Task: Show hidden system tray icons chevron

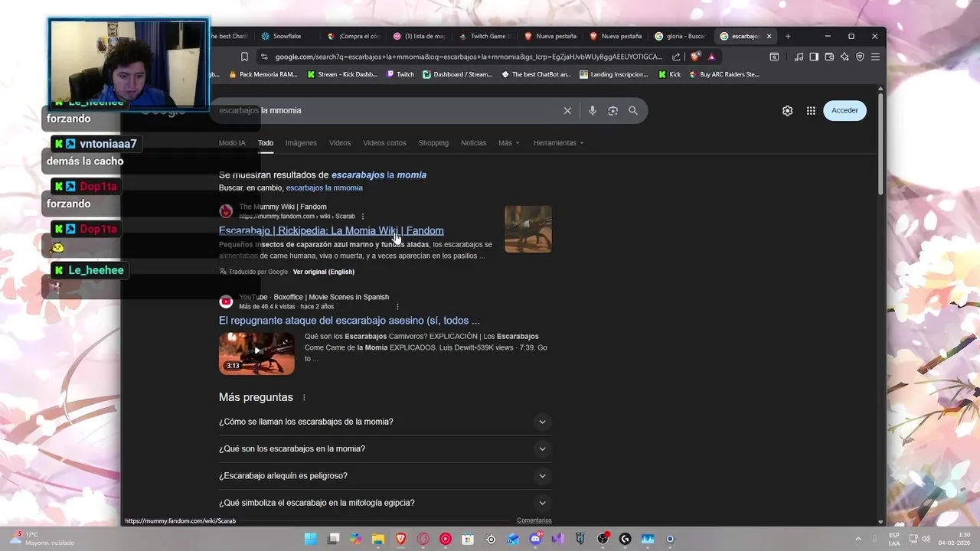Action: pos(858,539)
